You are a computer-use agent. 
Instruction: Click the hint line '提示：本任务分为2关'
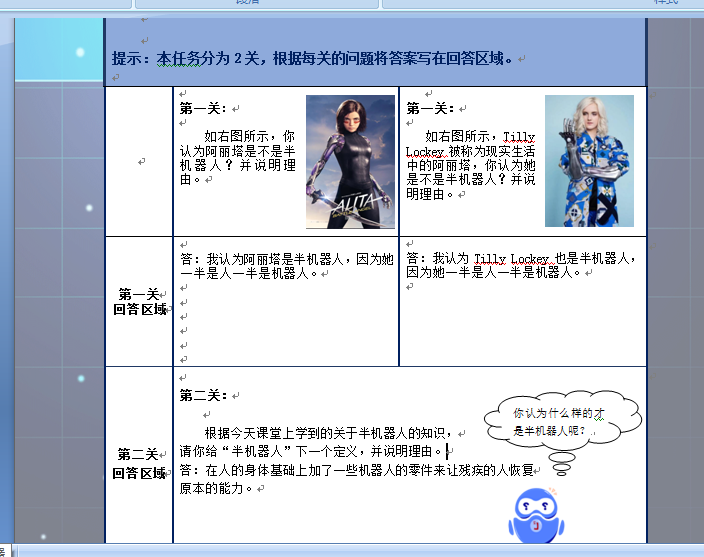click(x=312, y=58)
